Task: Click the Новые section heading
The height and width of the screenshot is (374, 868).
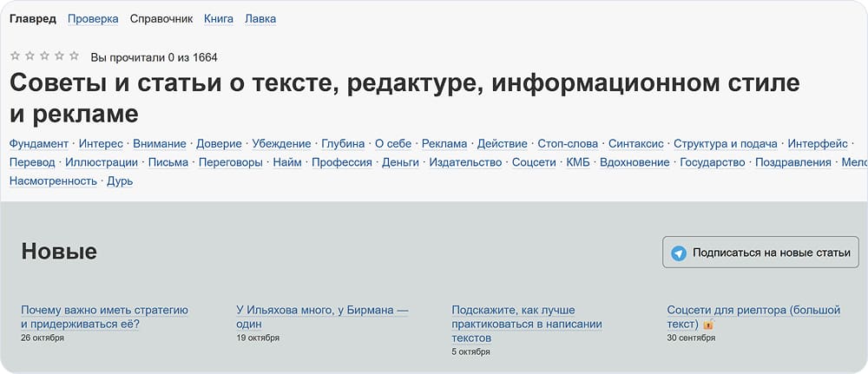Action: [x=59, y=252]
